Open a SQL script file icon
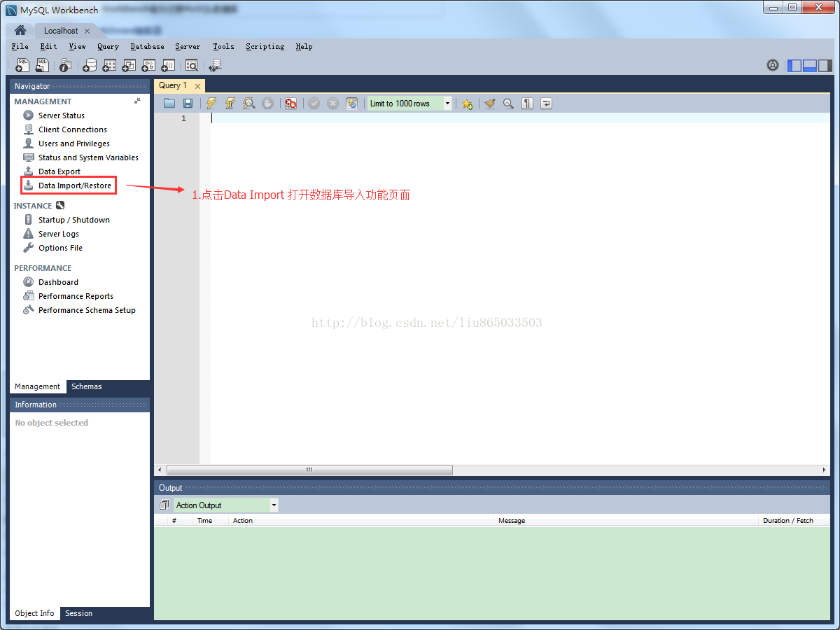 (42, 65)
